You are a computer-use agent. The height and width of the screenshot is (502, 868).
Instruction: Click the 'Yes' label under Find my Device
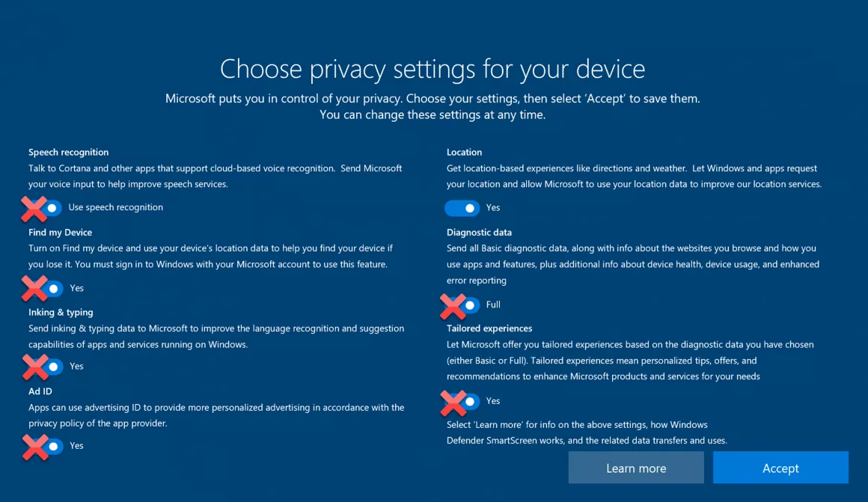[76, 288]
